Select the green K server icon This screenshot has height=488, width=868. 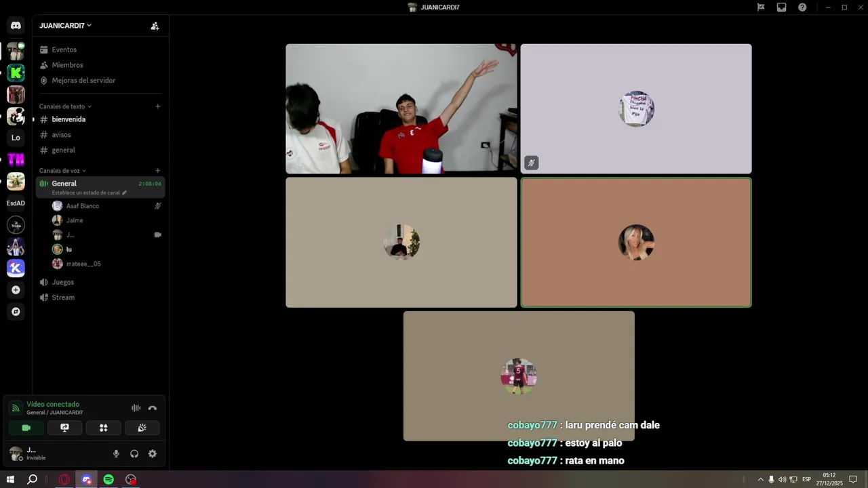pyautogui.click(x=16, y=73)
